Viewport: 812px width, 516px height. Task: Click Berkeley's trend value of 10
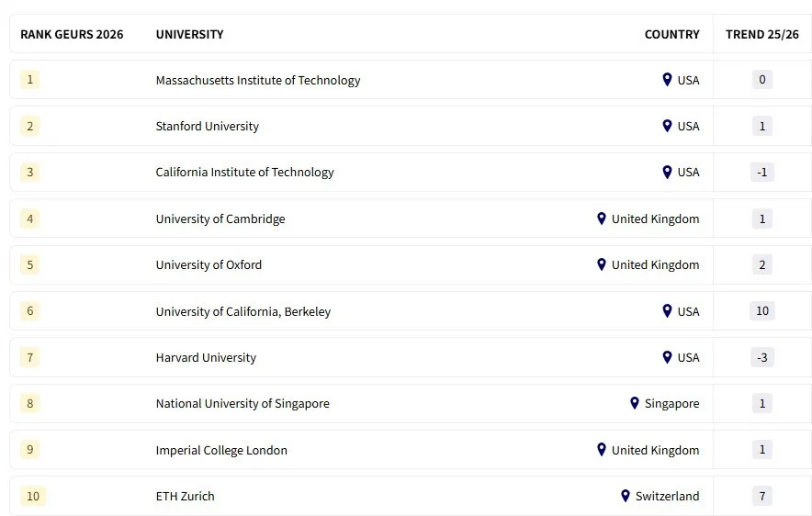coord(761,311)
